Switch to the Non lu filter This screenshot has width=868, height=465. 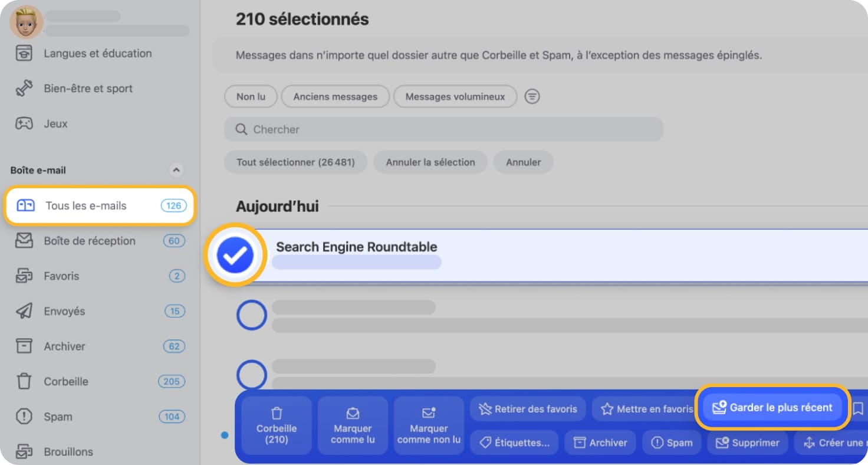250,96
